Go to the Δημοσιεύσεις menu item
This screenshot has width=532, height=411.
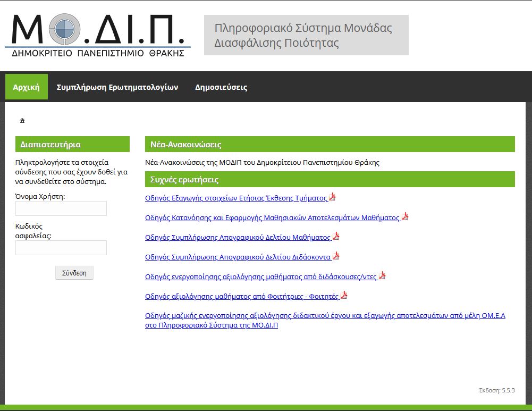pos(221,87)
